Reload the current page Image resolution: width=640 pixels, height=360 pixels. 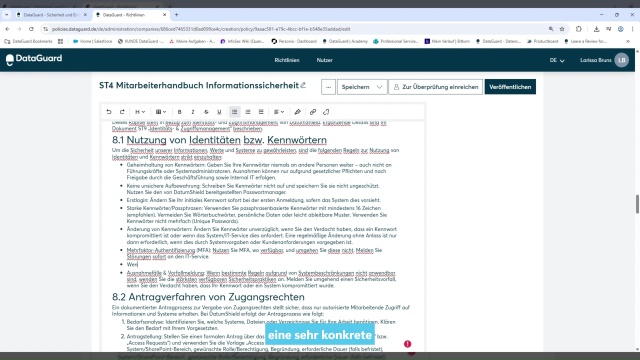(31, 29)
